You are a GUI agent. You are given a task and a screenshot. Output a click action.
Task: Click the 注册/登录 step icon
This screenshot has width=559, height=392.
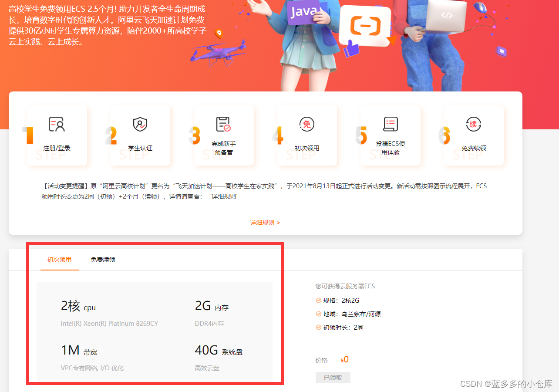57,125
